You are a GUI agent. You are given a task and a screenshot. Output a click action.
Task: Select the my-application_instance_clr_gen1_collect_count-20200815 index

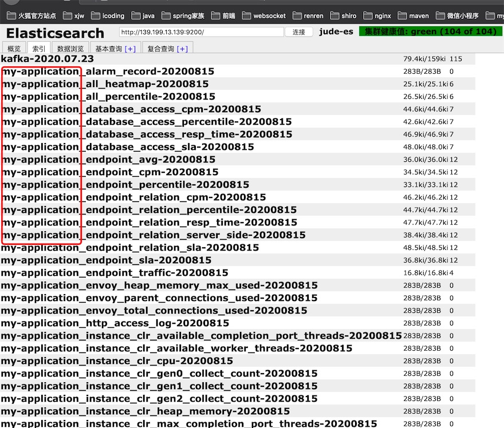(159, 386)
